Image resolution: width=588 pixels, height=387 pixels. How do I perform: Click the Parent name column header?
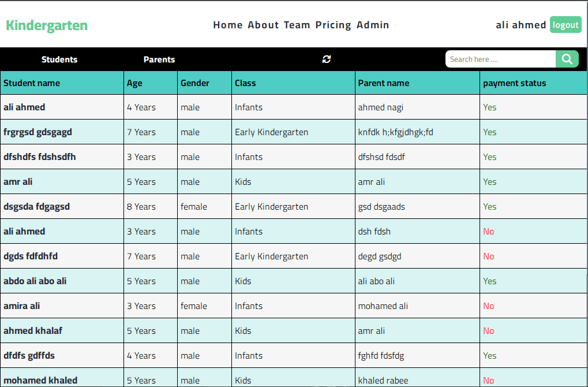384,83
